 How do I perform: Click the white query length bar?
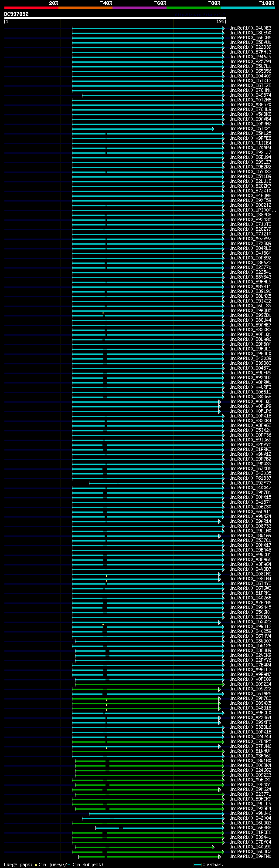point(115,18)
